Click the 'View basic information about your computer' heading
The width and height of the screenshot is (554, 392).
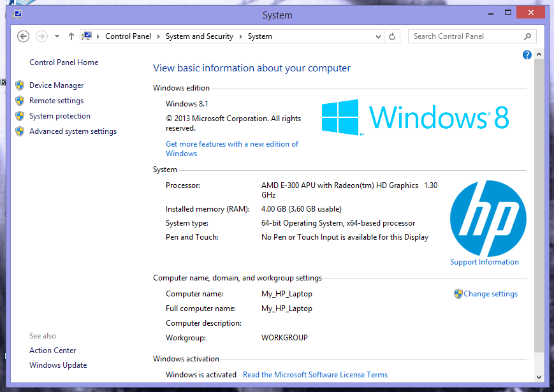(252, 68)
